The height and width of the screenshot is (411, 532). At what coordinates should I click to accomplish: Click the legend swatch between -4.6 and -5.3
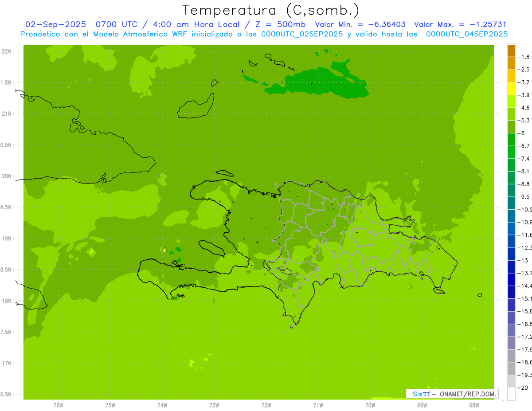(511, 114)
